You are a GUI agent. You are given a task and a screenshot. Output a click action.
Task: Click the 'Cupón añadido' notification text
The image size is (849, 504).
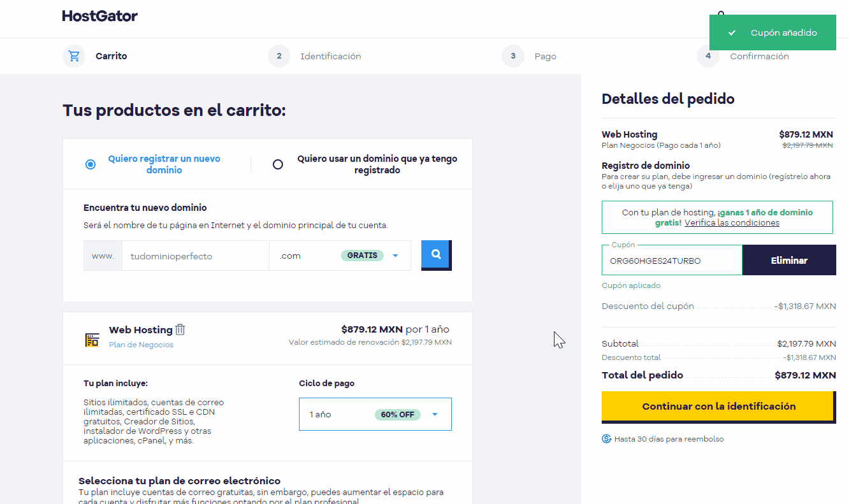pos(784,32)
